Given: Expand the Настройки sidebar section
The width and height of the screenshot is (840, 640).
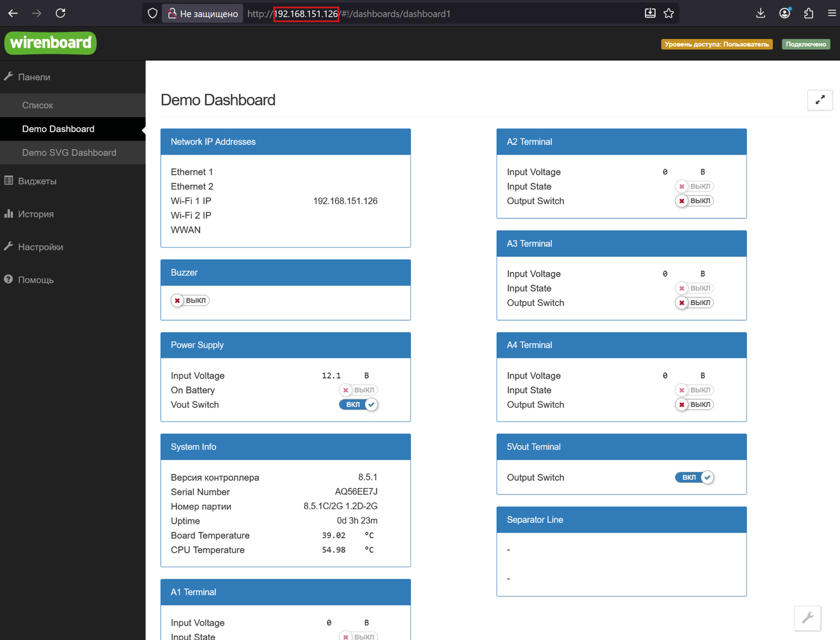Looking at the screenshot, I should [40, 247].
